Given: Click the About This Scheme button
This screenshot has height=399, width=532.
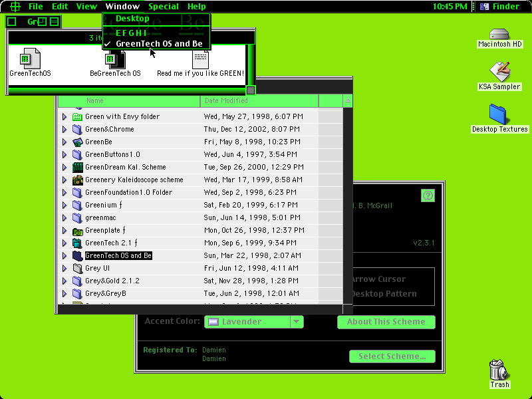Looking at the screenshot, I should tap(386, 322).
